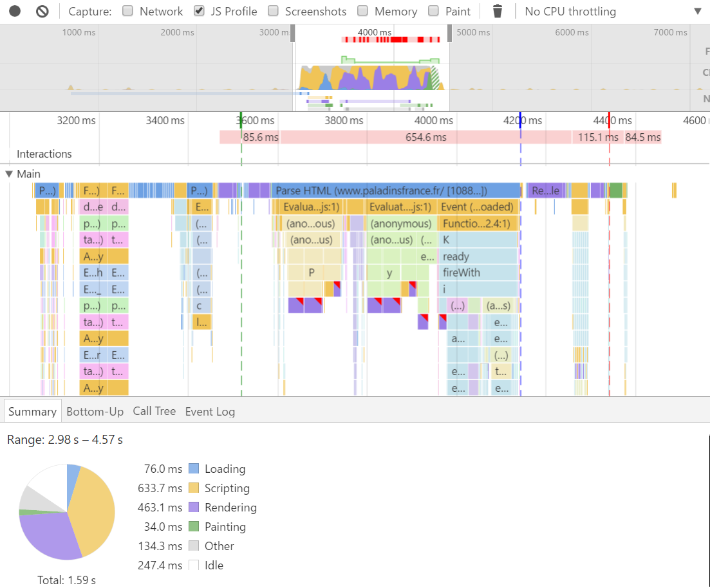The image size is (710, 588).
Task: Tick the Memory capture checkbox
Action: 363,11
